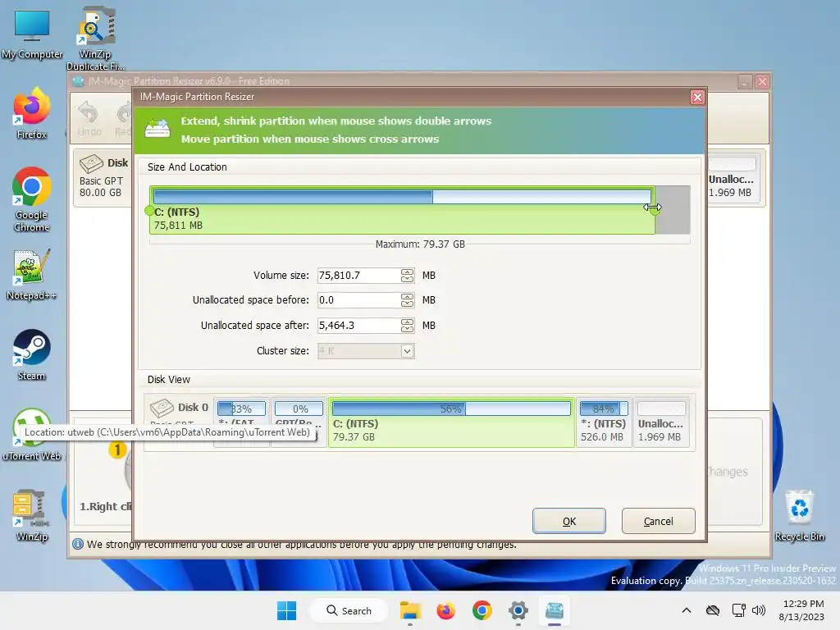Click the taskbar Search box
Screen dimensions: 840x630
(349, 610)
